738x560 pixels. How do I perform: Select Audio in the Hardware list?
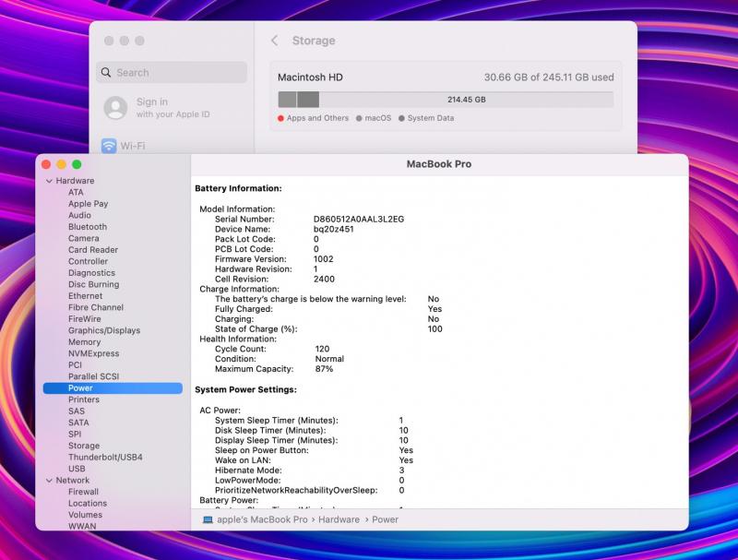pos(79,215)
